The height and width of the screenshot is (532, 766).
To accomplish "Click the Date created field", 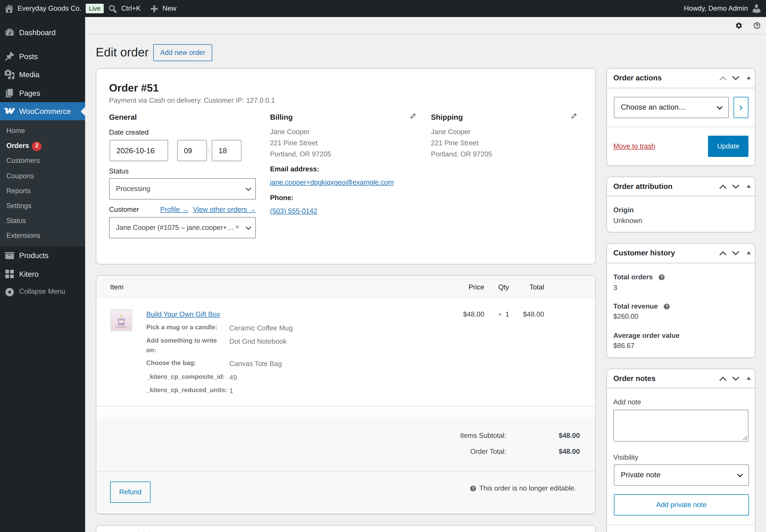I will pos(139,151).
